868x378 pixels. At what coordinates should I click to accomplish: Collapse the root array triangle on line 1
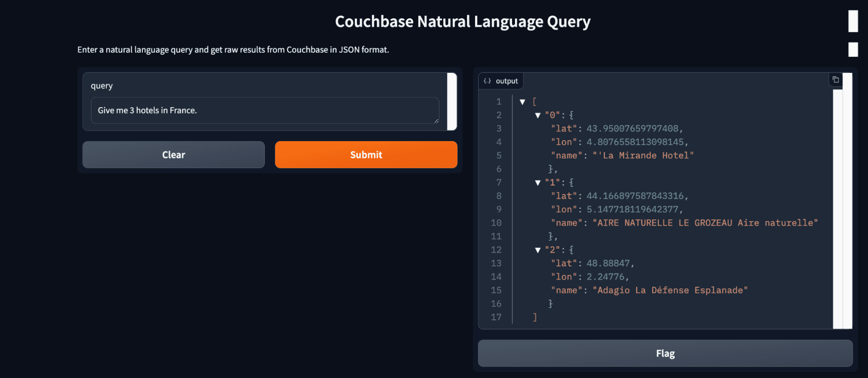click(x=522, y=102)
